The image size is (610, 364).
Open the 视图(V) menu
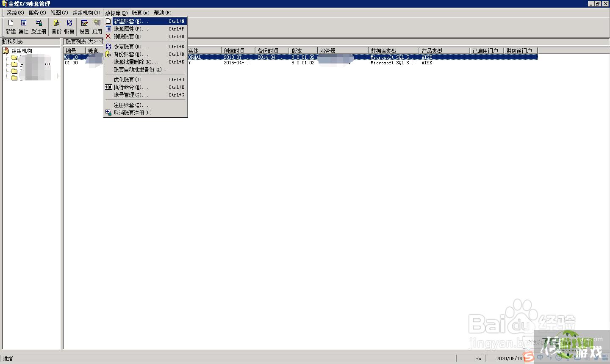(59, 13)
